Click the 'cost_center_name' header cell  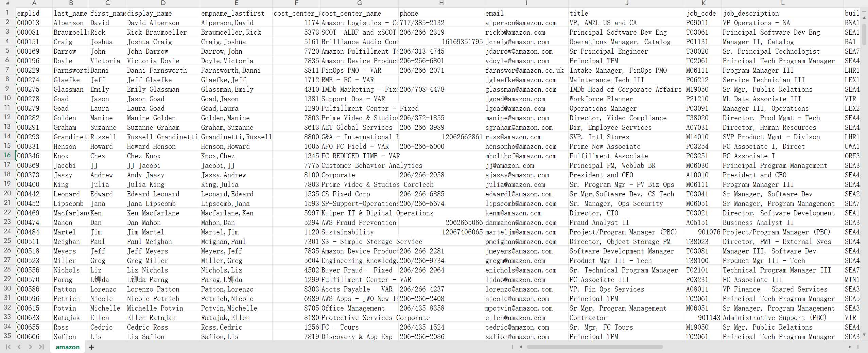[359, 13]
